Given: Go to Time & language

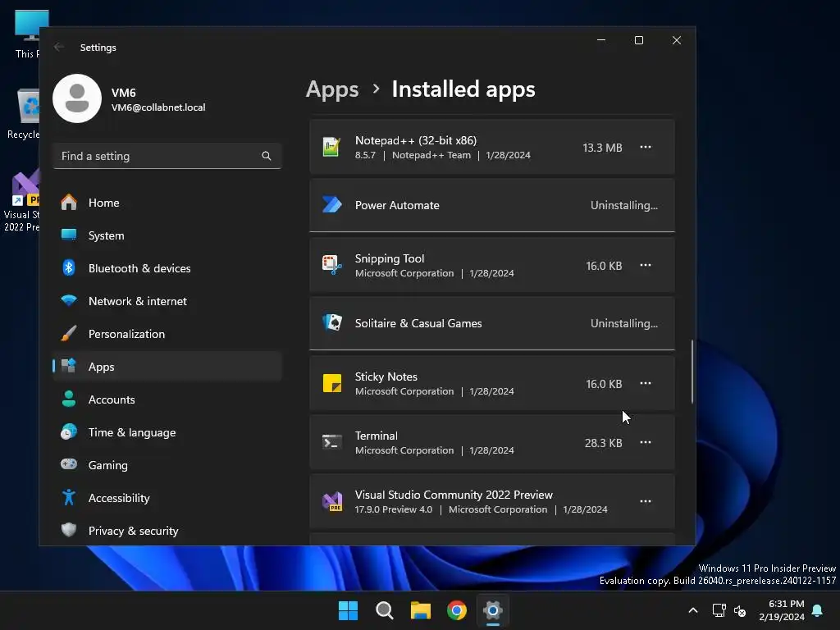Looking at the screenshot, I should (x=167, y=432).
